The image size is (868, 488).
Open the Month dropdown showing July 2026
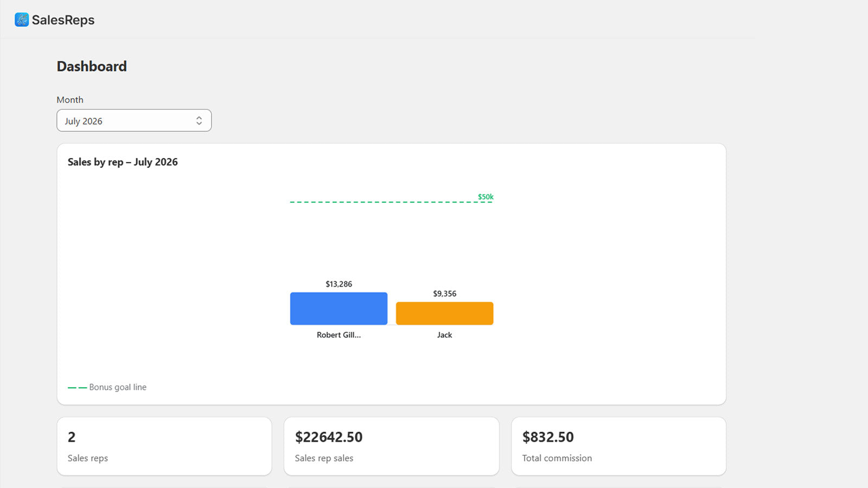click(134, 120)
